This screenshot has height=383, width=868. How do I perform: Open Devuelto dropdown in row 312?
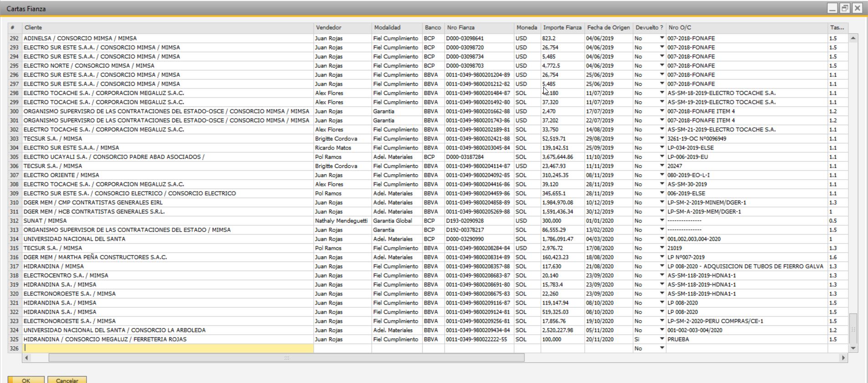pos(662,221)
